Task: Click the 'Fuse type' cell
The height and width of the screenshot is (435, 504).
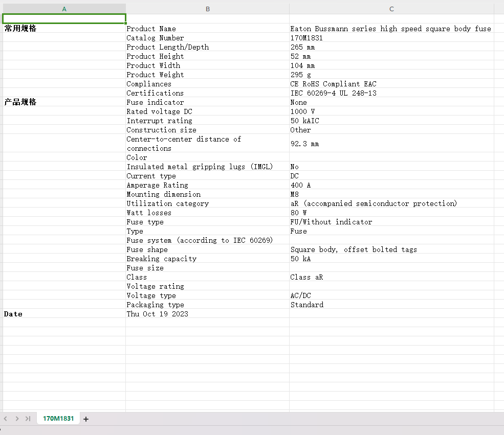Action: [208, 222]
